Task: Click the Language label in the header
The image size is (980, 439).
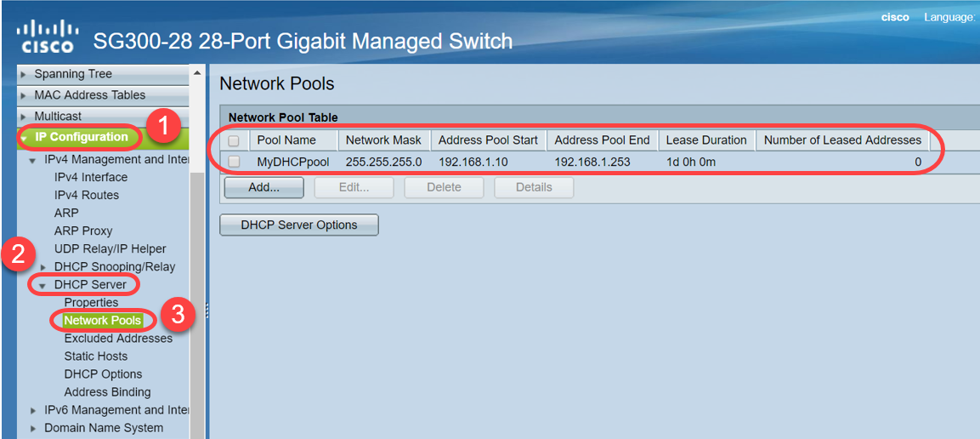Action: click(950, 18)
